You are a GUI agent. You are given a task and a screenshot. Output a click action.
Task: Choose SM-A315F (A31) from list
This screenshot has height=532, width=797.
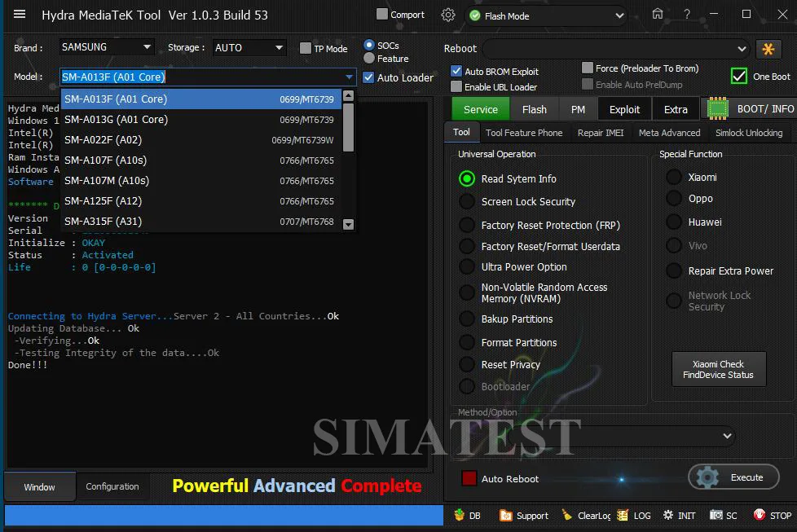[200, 221]
